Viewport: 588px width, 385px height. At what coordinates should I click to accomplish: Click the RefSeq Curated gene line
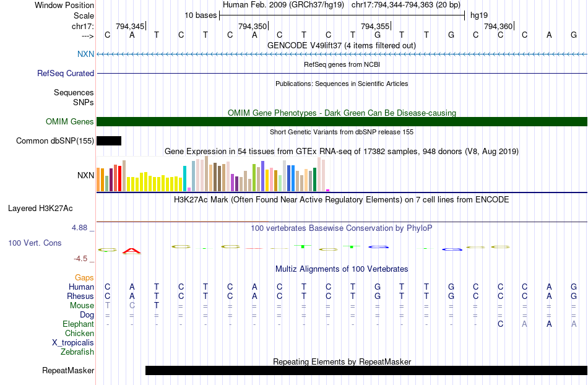[x=342, y=74]
